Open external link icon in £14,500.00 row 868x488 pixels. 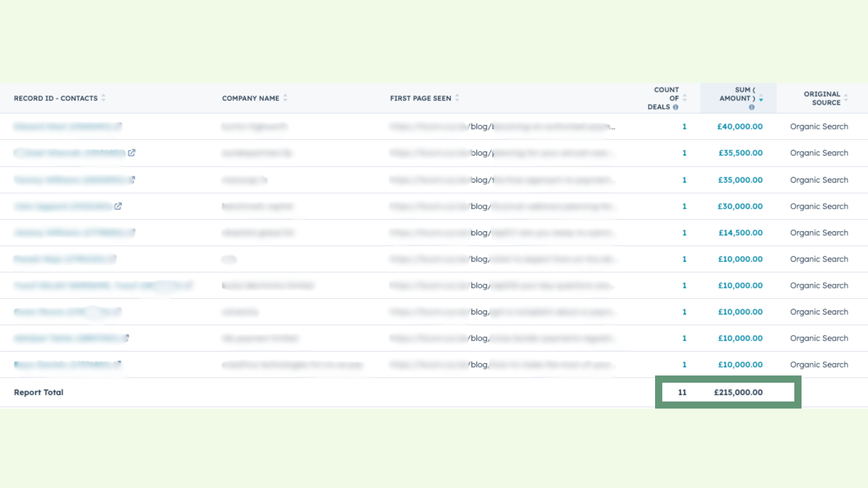[x=132, y=232]
